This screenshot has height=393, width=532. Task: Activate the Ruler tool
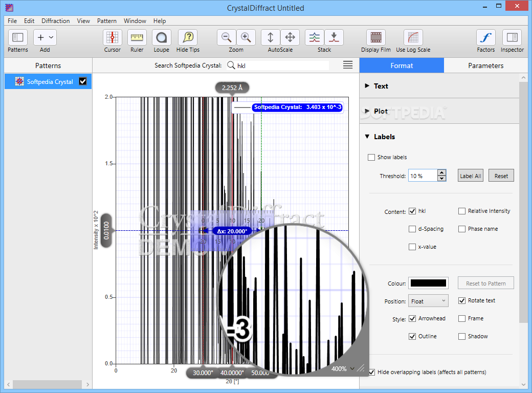pyautogui.click(x=137, y=37)
